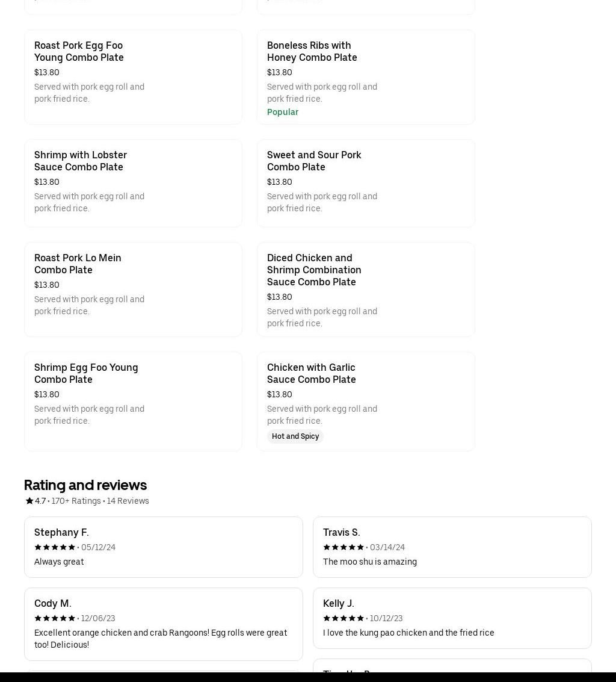Click the five-star rating under Cody M.
The height and width of the screenshot is (682, 616).
point(55,618)
